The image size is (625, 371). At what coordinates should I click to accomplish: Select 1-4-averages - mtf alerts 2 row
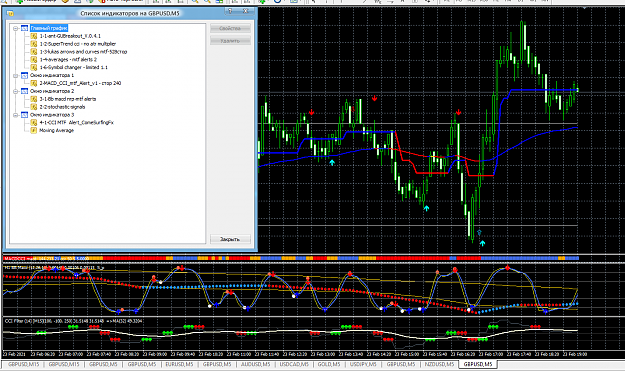coord(68,59)
